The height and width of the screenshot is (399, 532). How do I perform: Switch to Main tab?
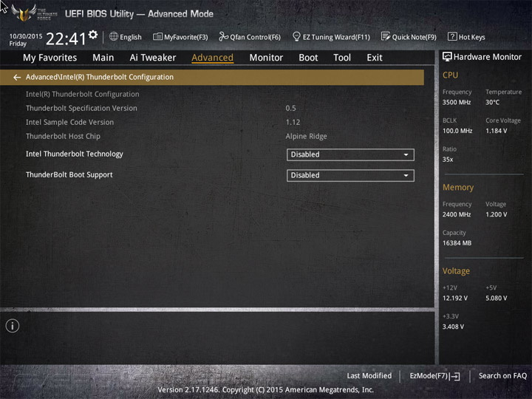tap(103, 58)
